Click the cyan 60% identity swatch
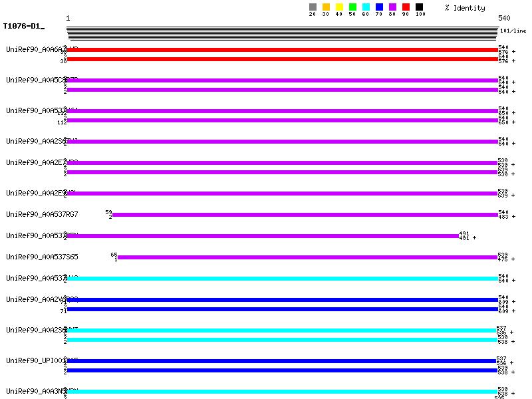This screenshot has width=532, height=399. pos(366,7)
